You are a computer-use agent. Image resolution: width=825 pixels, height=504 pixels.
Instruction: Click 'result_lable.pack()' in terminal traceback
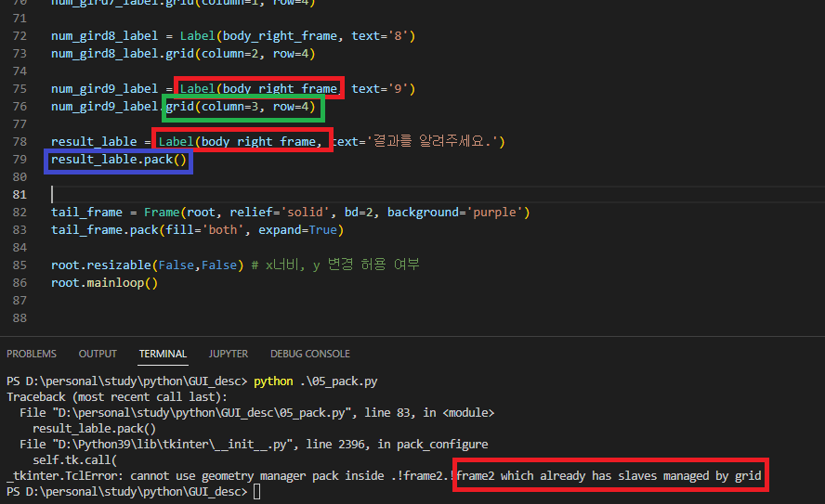pos(94,428)
